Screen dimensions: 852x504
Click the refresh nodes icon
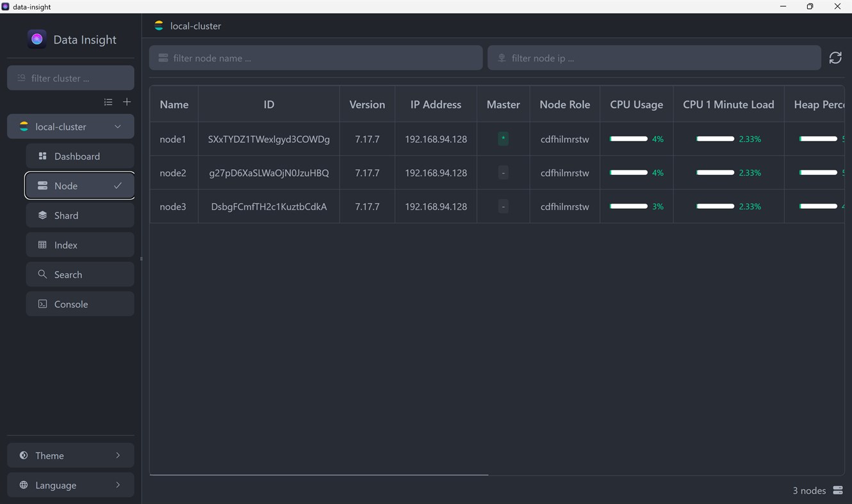click(835, 58)
